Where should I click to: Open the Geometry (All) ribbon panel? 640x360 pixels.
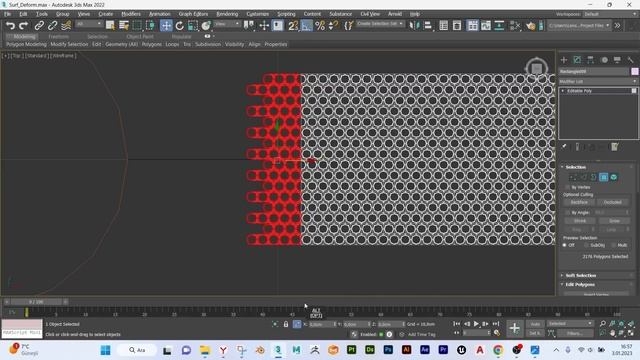pyautogui.click(x=121, y=44)
